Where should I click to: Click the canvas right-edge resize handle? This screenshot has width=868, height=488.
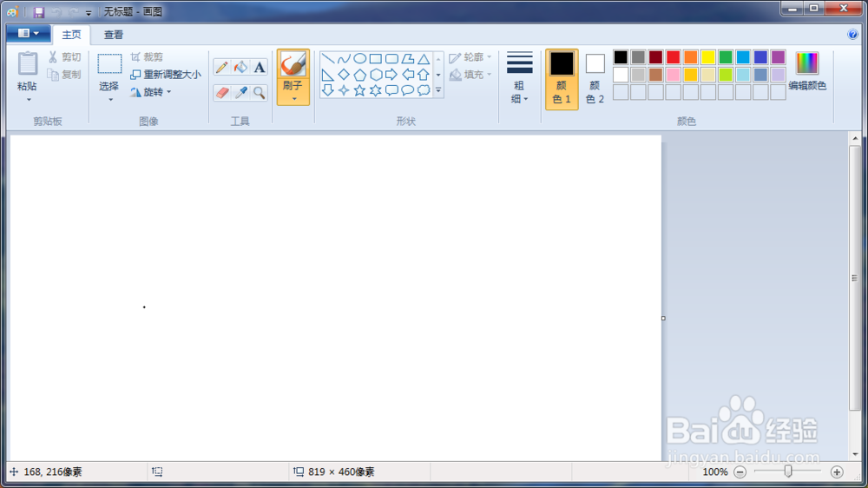pyautogui.click(x=663, y=319)
